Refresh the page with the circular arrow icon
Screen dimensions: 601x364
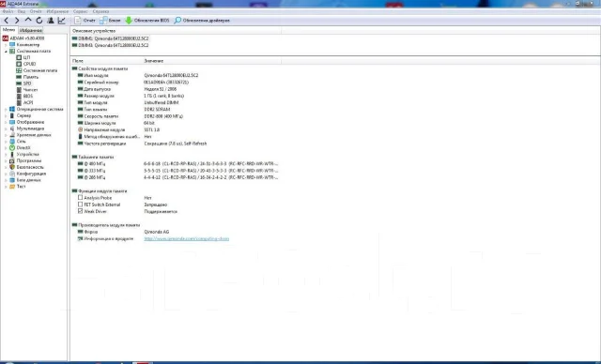39,21
